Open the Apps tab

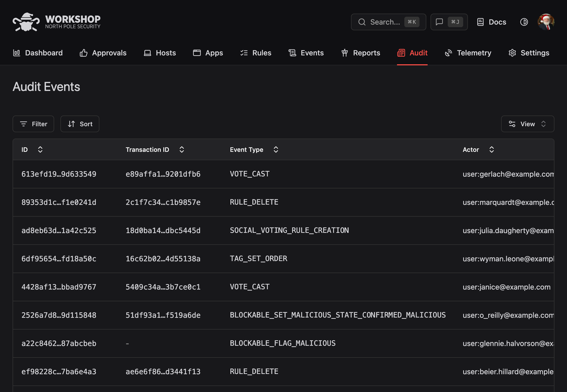pos(208,53)
